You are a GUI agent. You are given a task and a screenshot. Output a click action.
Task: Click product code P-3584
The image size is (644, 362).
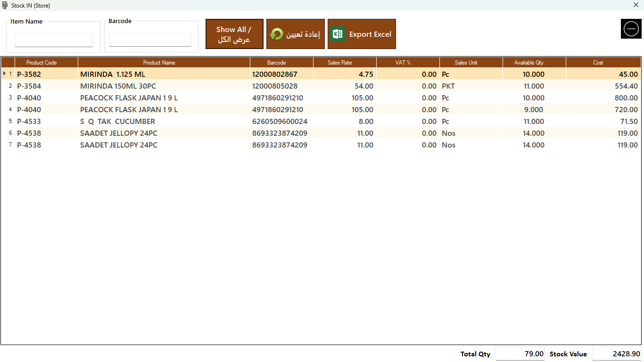click(29, 86)
